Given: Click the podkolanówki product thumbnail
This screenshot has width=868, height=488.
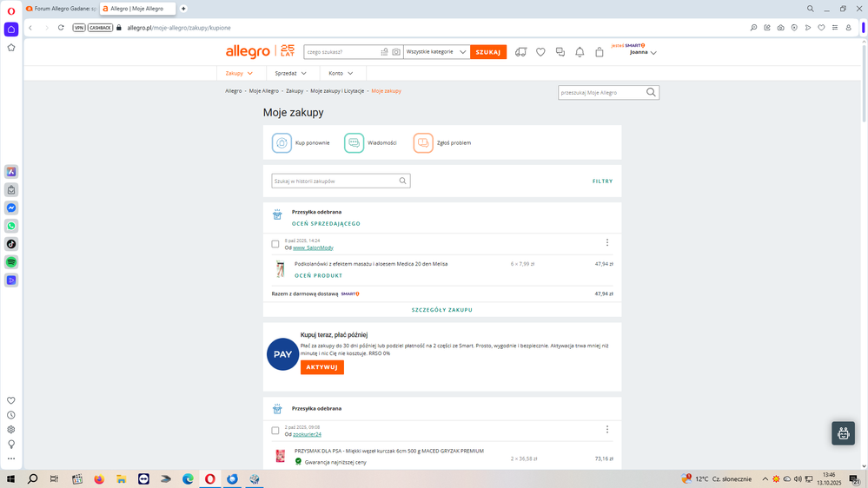Looking at the screenshot, I should [x=280, y=269].
